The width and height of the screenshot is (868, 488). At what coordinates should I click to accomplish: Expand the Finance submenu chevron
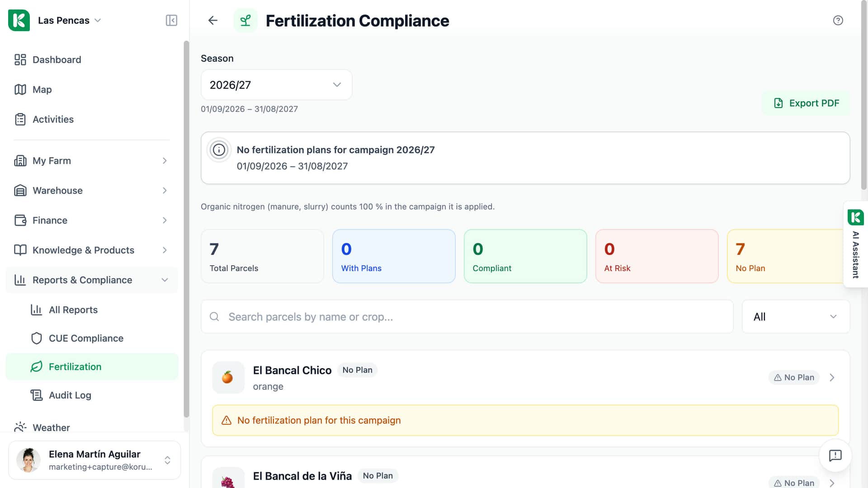click(x=165, y=221)
